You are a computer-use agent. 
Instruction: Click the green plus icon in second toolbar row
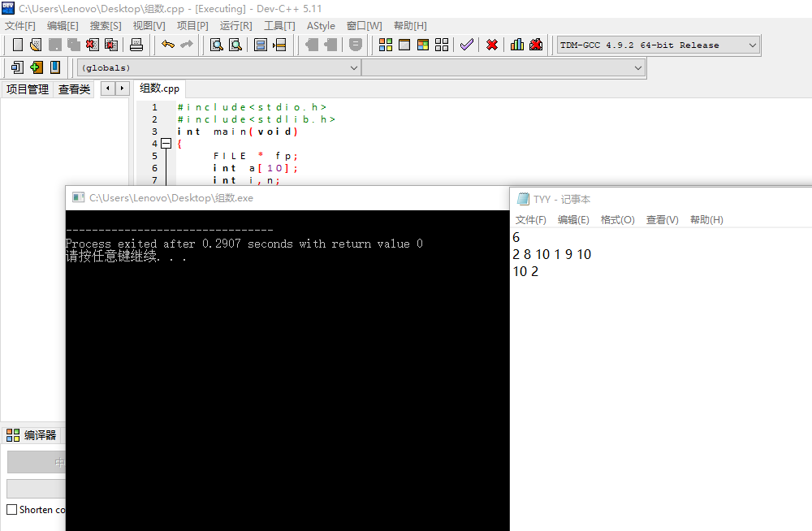pos(37,67)
